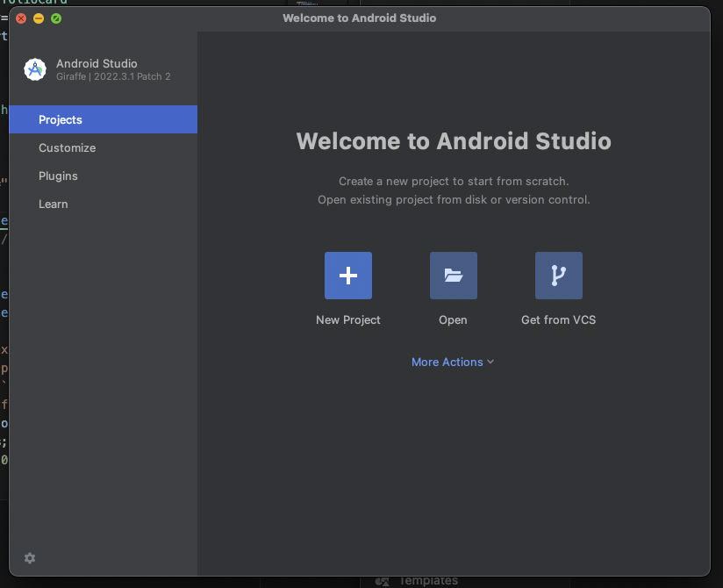
Task: Click the 'Welcome to Android Studio' window title
Action: pyautogui.click(x=359, y=18)
